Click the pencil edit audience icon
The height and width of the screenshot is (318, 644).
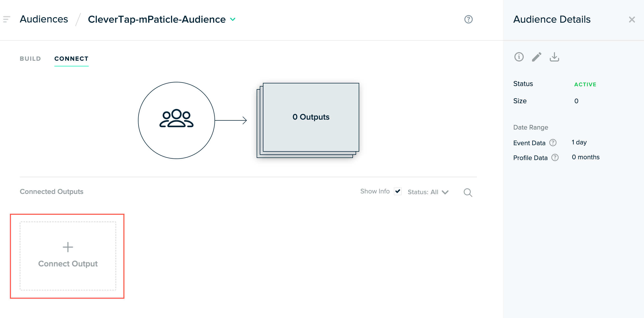point(536,57)
